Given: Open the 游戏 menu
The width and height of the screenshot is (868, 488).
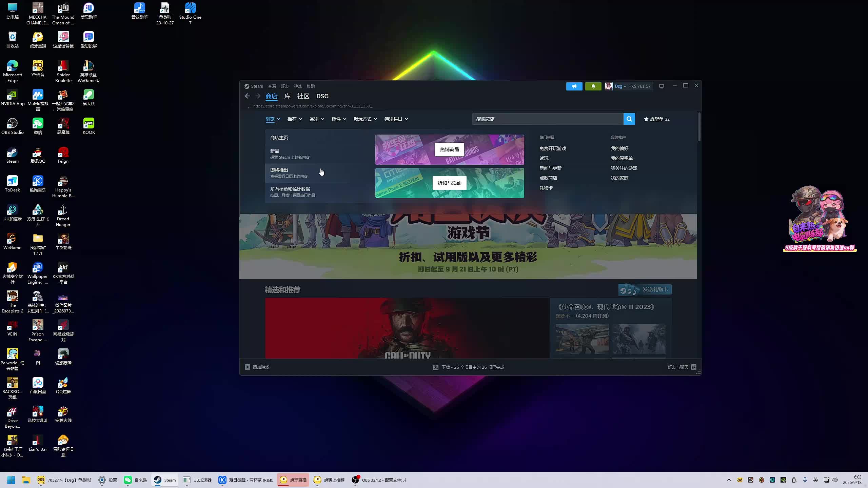Looking at the screenshot, I should pos(298,86).
